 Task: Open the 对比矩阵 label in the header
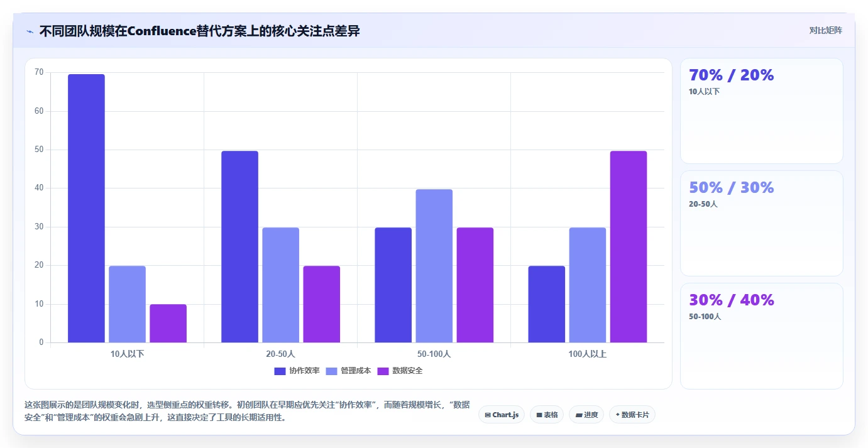pyautogui.click(x=825, y=30)
